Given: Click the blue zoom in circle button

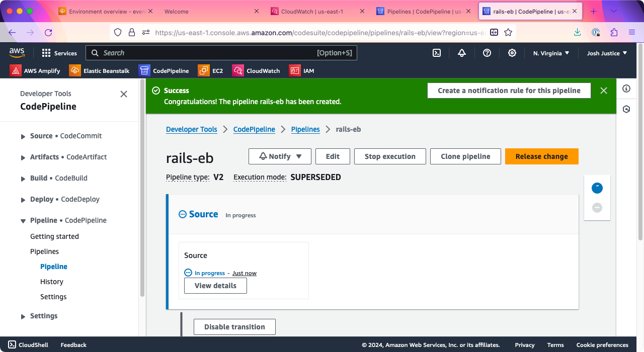Looking at the screenshot, I should pos(597,188).
